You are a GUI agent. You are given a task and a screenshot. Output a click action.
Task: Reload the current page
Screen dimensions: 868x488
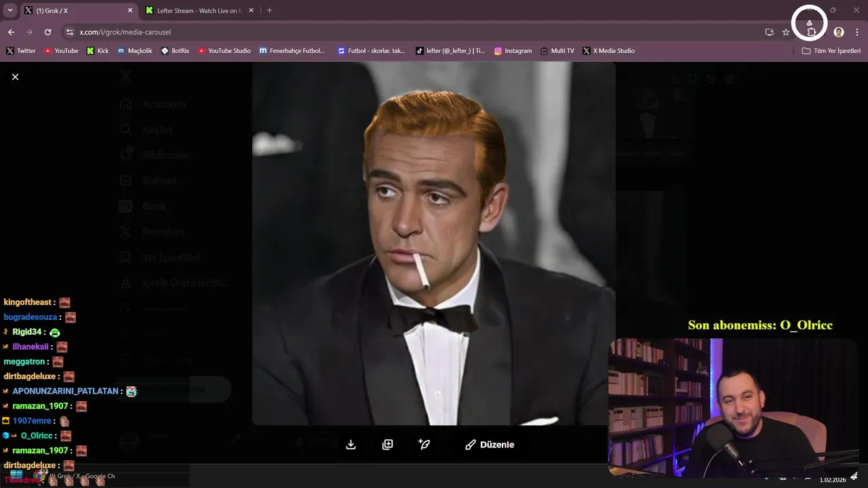pyautogui.click(x=47, y=32)
